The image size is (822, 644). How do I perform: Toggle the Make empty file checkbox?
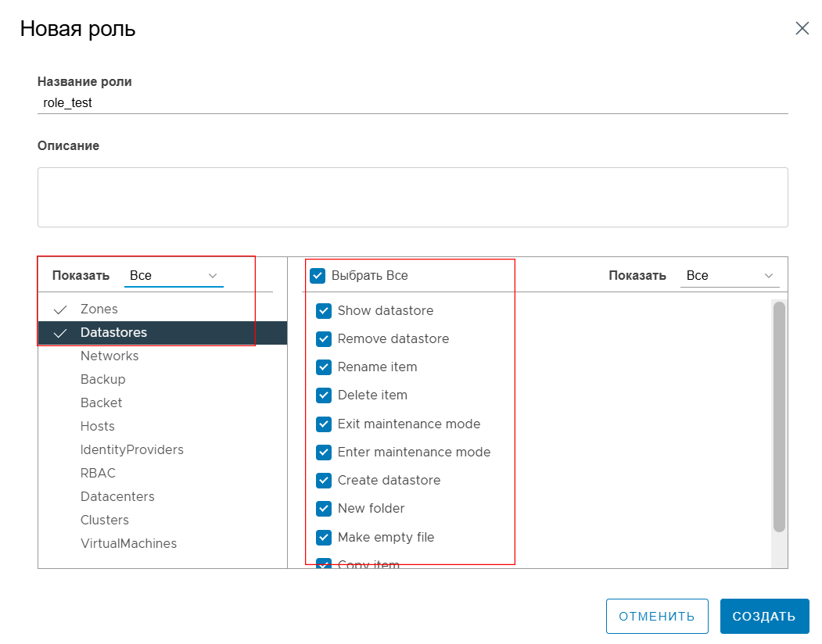coord(324,537)
